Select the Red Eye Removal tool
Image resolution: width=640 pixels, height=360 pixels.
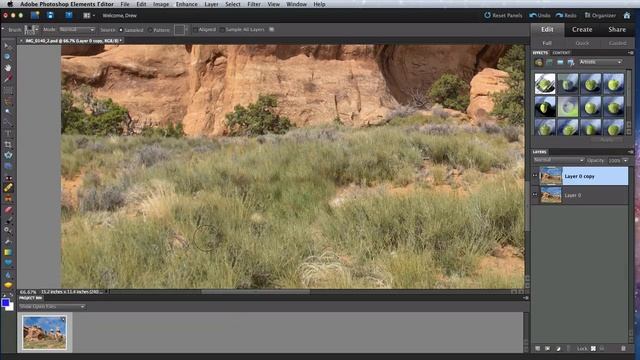point(8,178)
